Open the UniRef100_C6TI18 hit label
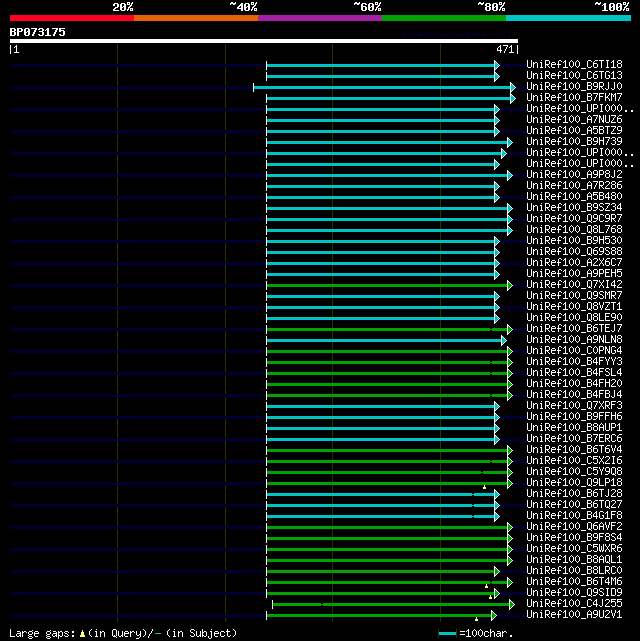640x641 pixels. coord(574,65)
